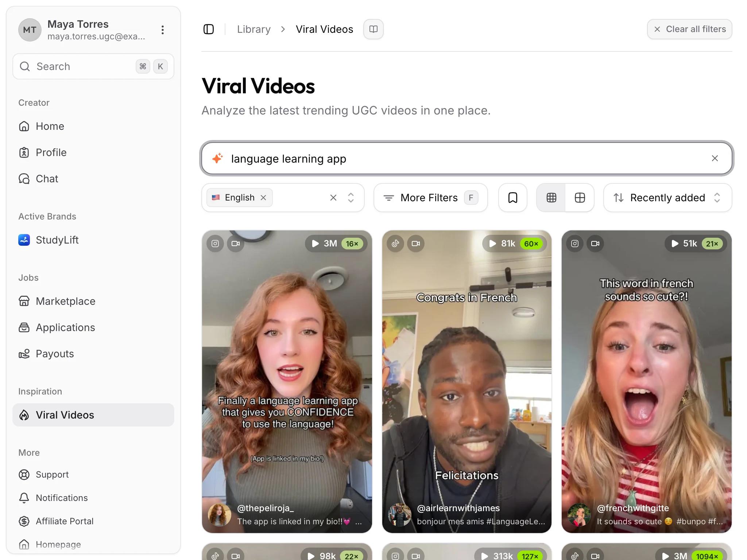Open the user menu three-dot icon
Viewport: 747px width, 560px height.
(163, 30)
